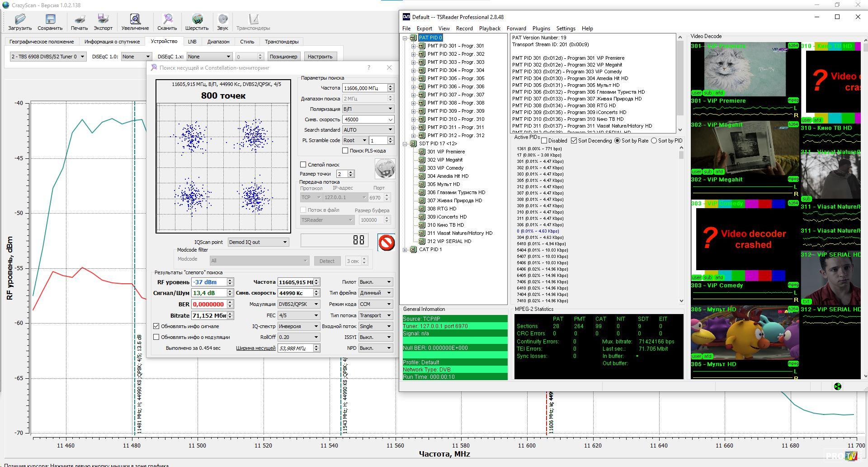The image size is (868, 467).
Task: Click the Печать (Print) toolbar icon
Action: [x=79, y=19]
